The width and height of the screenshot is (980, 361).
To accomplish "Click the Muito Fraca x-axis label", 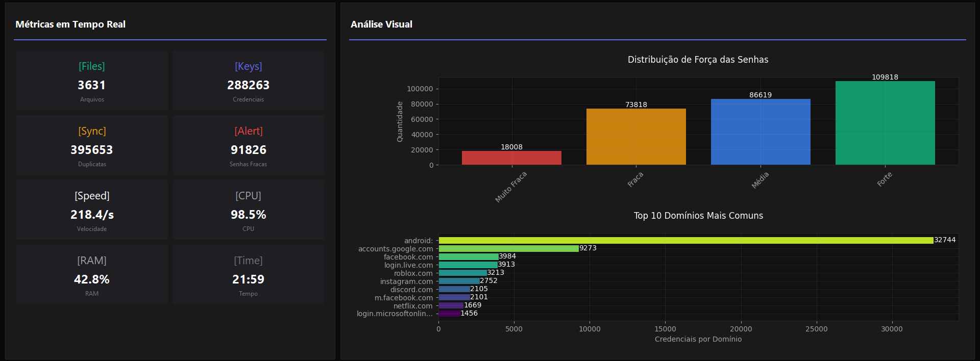I will pos(511,187).
